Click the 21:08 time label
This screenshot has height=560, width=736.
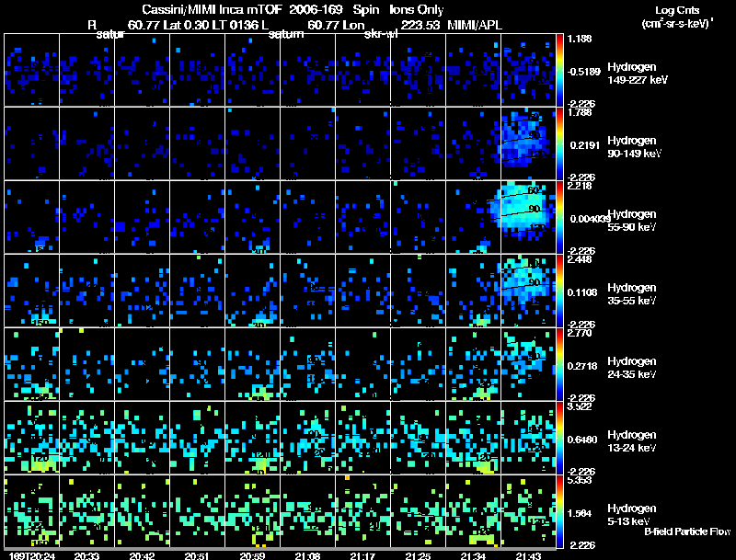[x=307, y=555]
